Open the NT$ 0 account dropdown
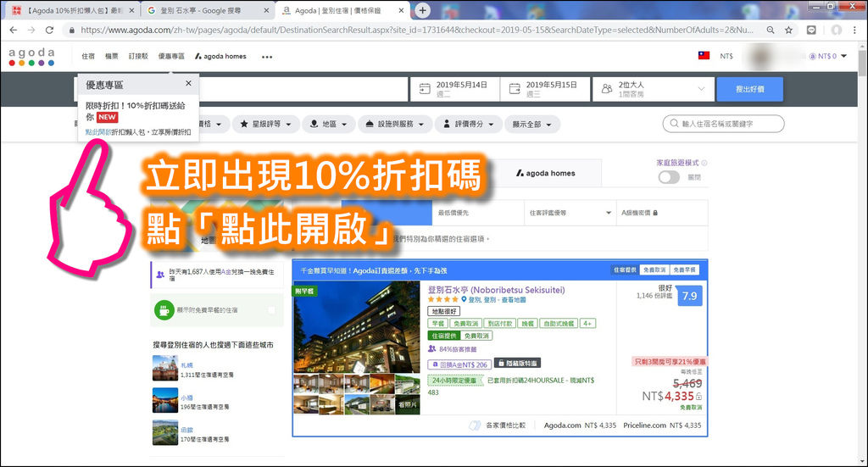Image resolution: width=868 pixels, height=467 pixels. click(x=827, y=56)
